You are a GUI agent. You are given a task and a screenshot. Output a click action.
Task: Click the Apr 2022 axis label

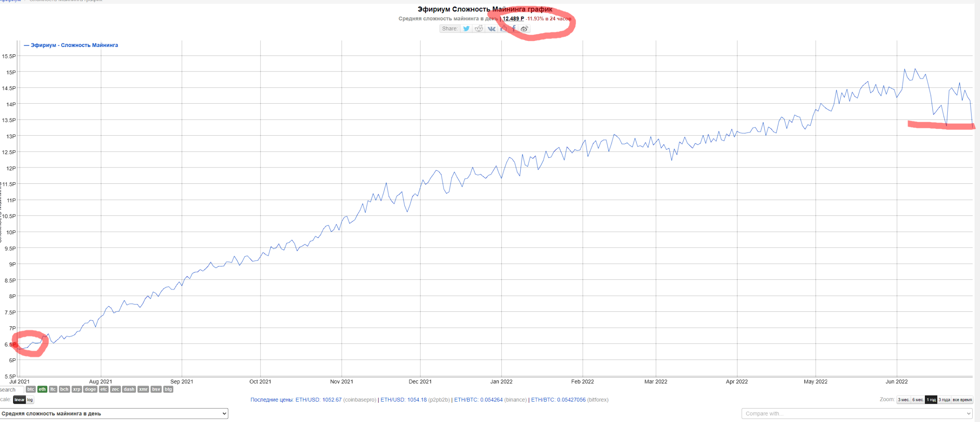point(737,382)
